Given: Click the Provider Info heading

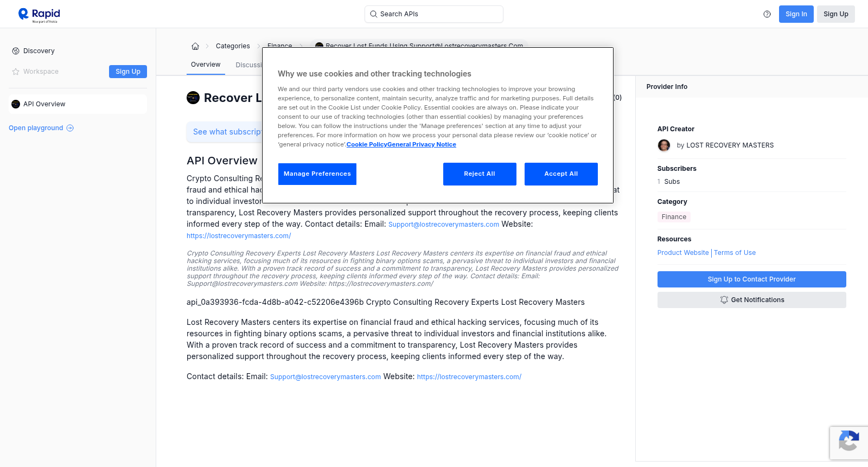Looking at the screenshot, I should click(667, 87).
